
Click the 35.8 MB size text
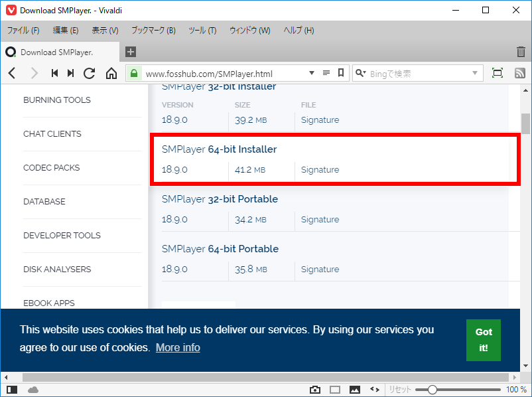(251, 270)
